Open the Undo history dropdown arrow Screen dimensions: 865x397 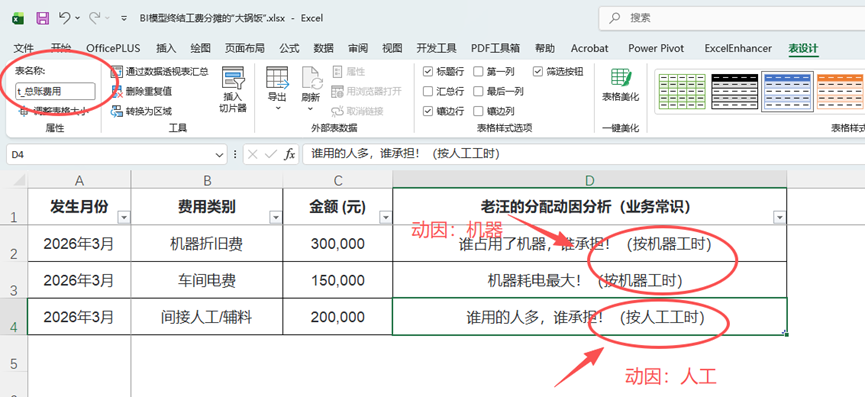[x=77, y=18]
